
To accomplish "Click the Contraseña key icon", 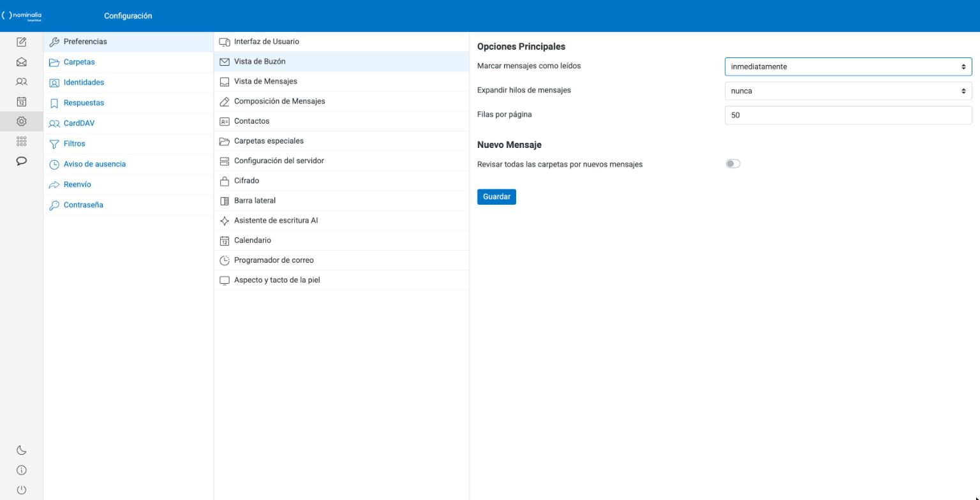I will click(54, 205).
